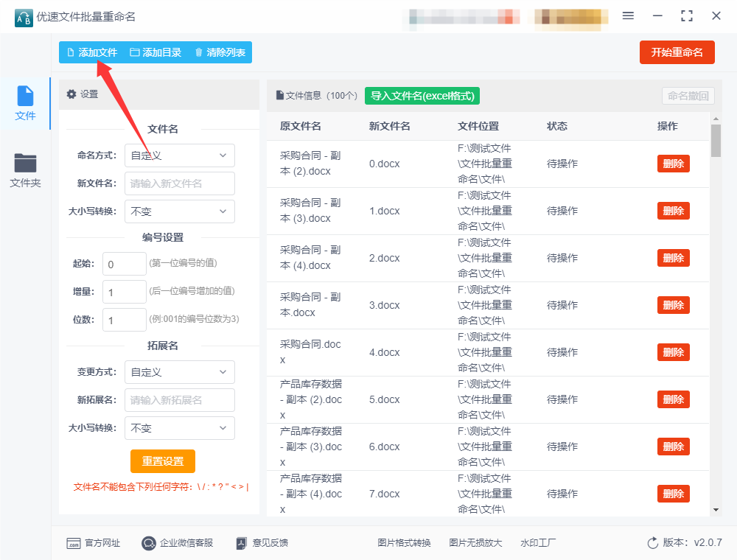Screen dimensions: 737x560
Task: Click the Add File button
Action: pos(92,52)
